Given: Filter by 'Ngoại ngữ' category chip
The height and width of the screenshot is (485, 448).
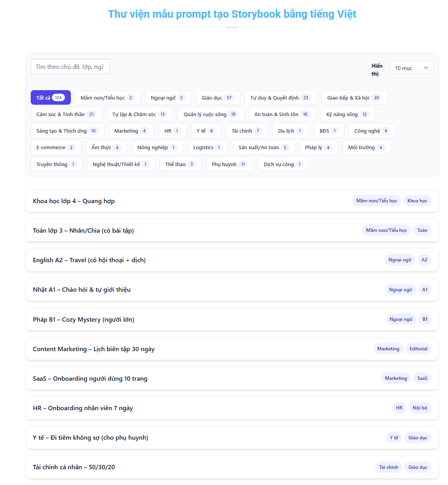Looking at the screenshot, I should click(x=168, y=98).
